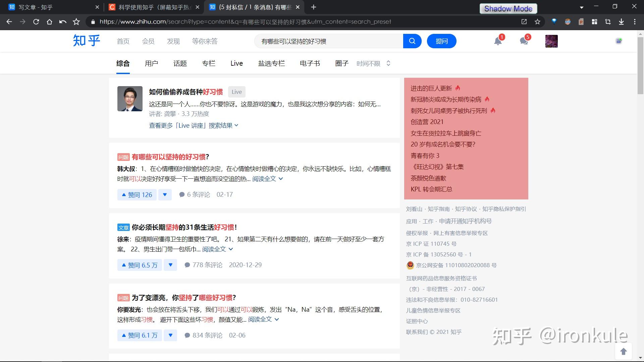Open the browser downloads icon
This screenshot has height=362, width=644.
pyautogui.click(x=621, y=22)
